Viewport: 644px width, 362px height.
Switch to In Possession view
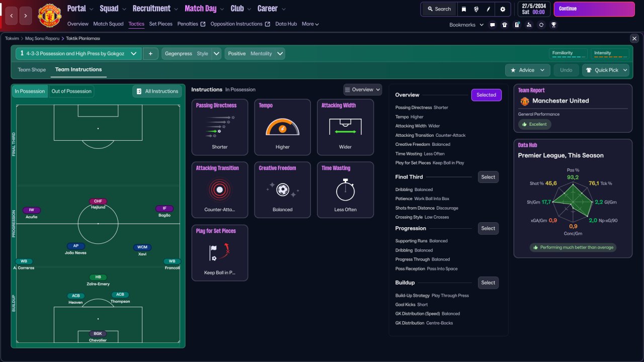point(30,91)
